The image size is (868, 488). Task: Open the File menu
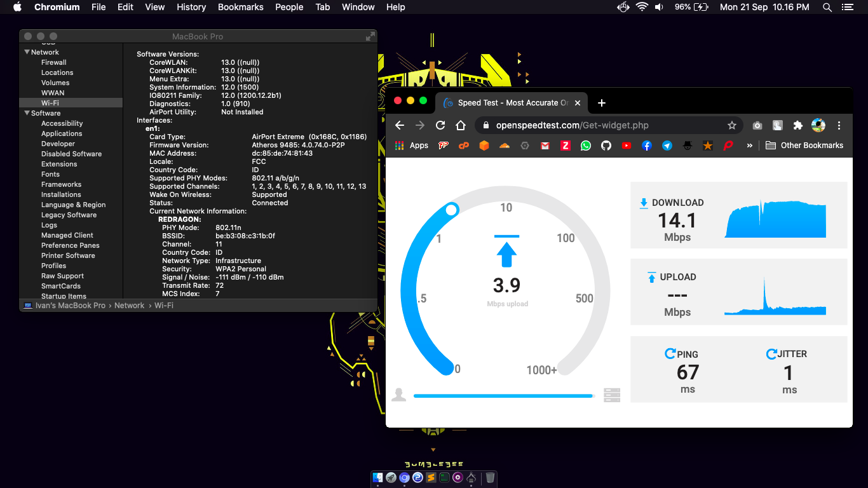(x=98, y=7)
